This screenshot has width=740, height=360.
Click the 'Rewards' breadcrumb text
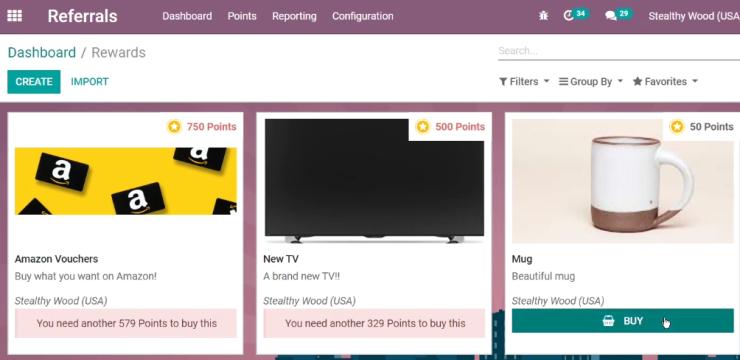click(118, 52)
